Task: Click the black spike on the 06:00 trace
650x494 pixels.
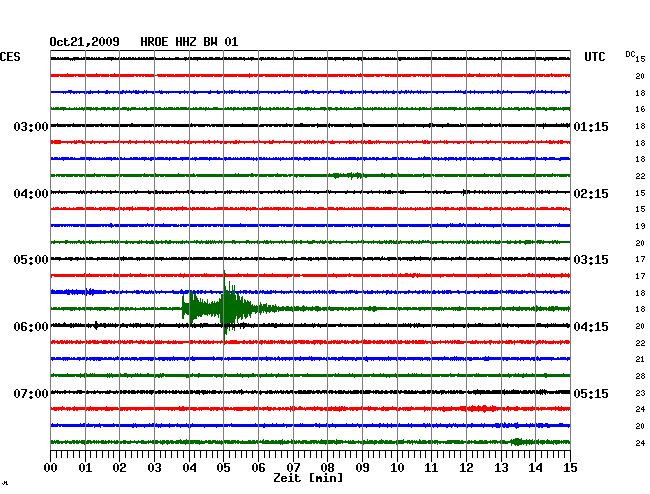Action: click(x=96, y=325)
